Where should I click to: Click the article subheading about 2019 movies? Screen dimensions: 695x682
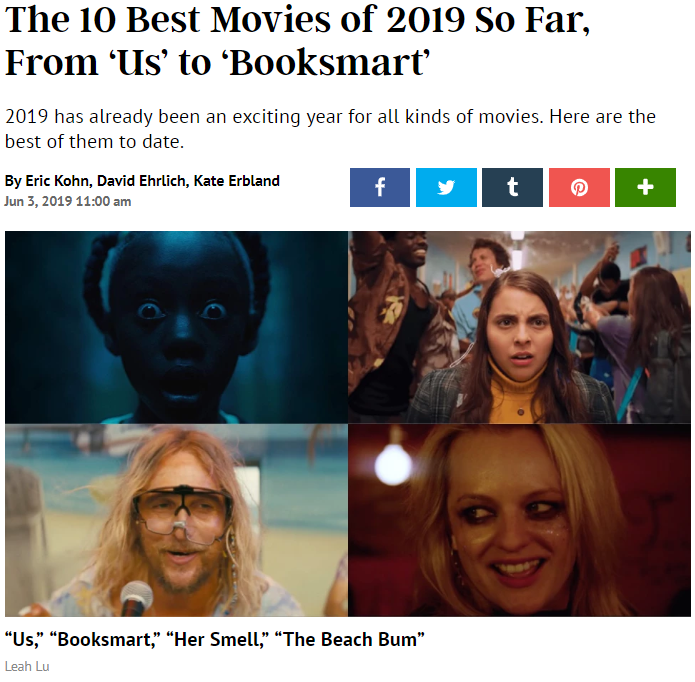point(330,129)
